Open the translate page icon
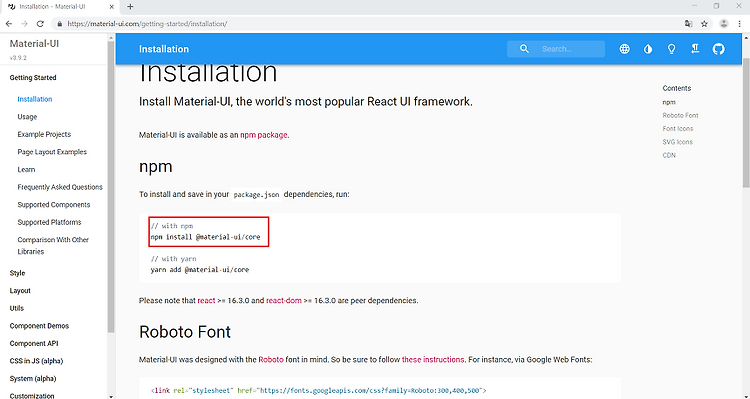This screenshot has height=399, width=750. coord(689,23)
